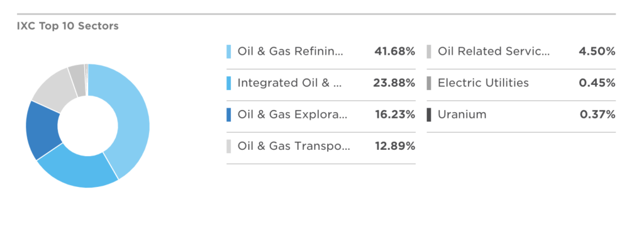644x233 pixels.
Task: Select the Oil & Gas Refining sector label
Action: point(290,52)
